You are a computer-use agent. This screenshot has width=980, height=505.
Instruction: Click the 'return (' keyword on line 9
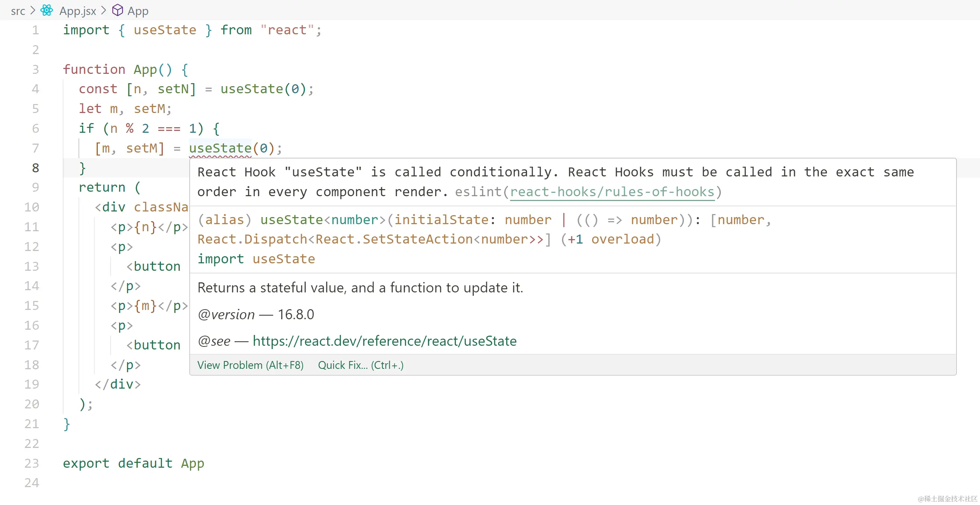[x=109, y=187]
